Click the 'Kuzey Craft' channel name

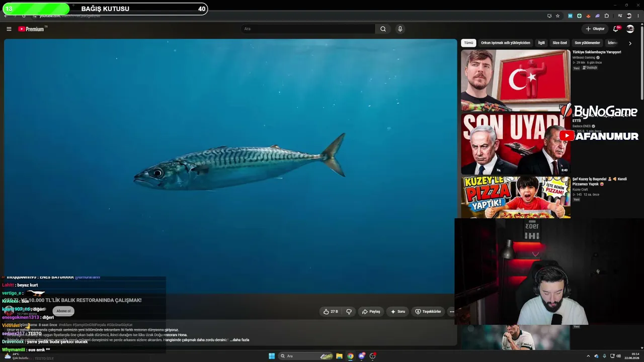pyautogui.click(x=580, y=190)
